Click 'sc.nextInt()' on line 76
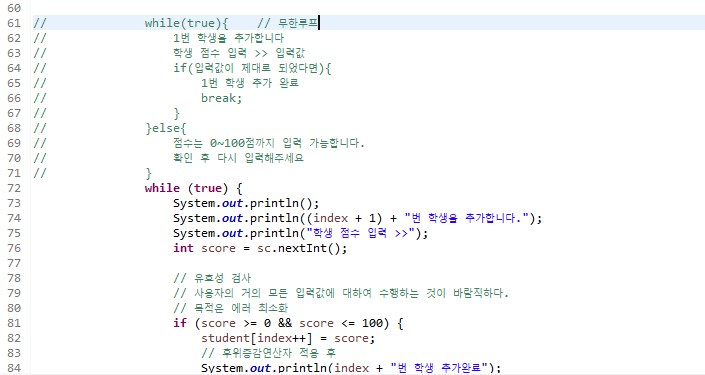This screenshot has width=705, height=375. (299, 248)
